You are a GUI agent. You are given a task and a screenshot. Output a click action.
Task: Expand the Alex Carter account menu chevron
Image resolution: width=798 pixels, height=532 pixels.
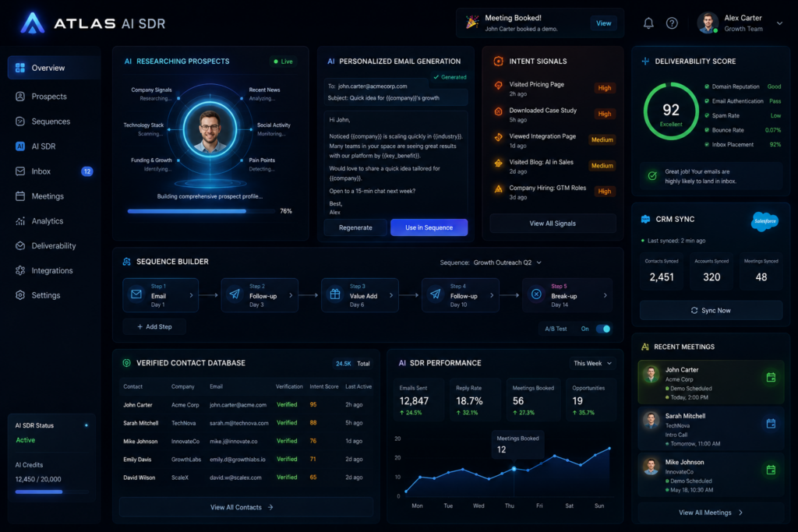pyautogui.click(x=779, y=23)
